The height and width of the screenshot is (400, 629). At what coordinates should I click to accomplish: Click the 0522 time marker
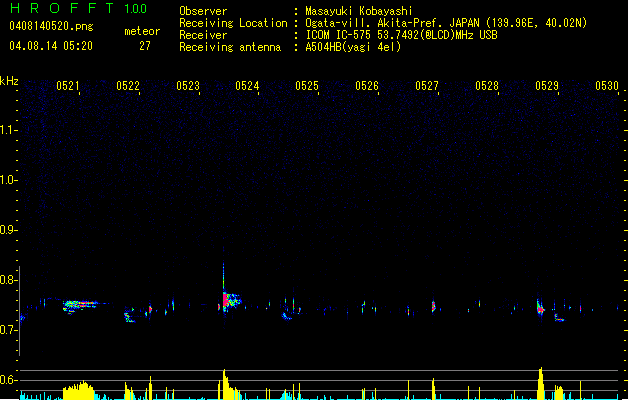click(x=128, y=85)
